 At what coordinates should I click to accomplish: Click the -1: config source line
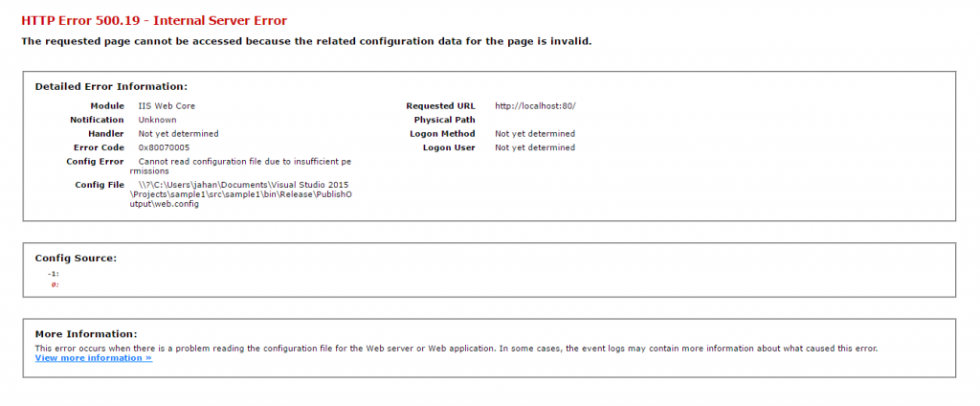54,274
